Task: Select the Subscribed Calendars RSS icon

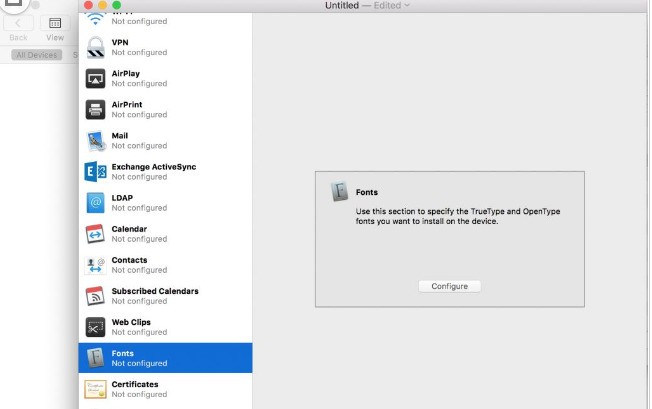Action: pyautogui.click(x=96, y=296)
